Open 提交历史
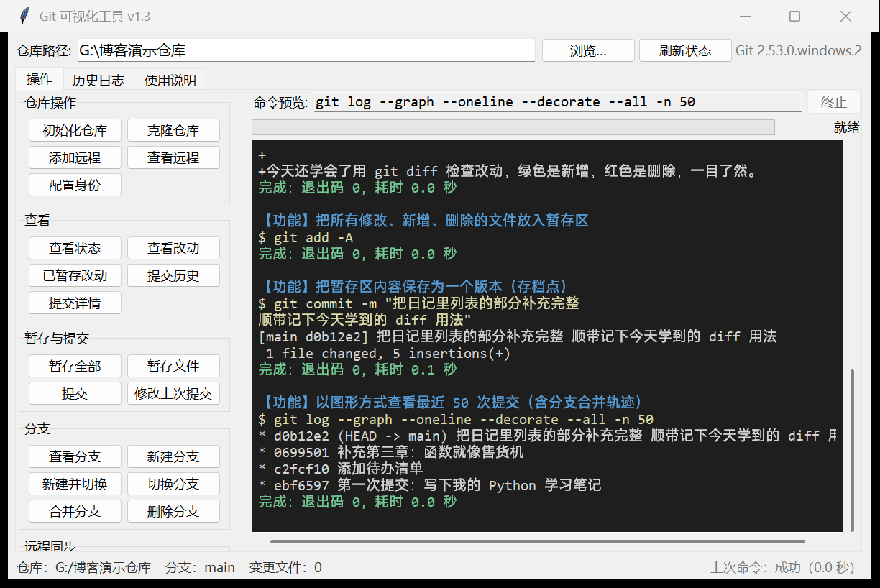 tap(173, 275)
